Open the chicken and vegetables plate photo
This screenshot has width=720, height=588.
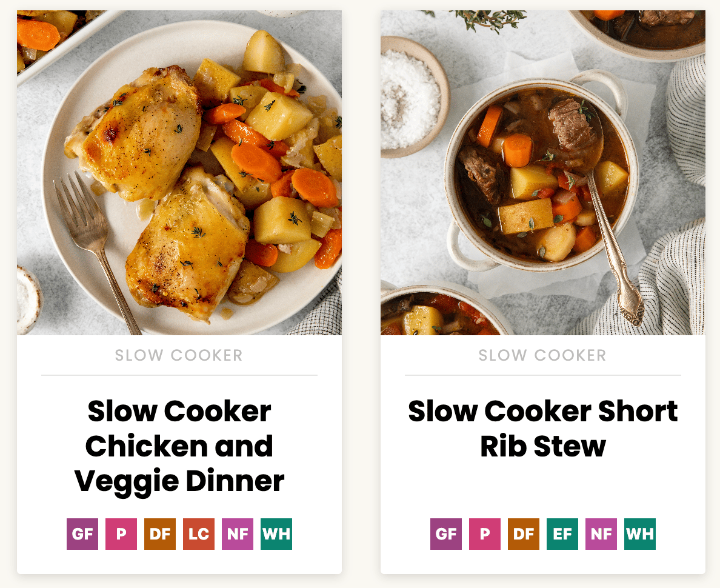[179, 173]
